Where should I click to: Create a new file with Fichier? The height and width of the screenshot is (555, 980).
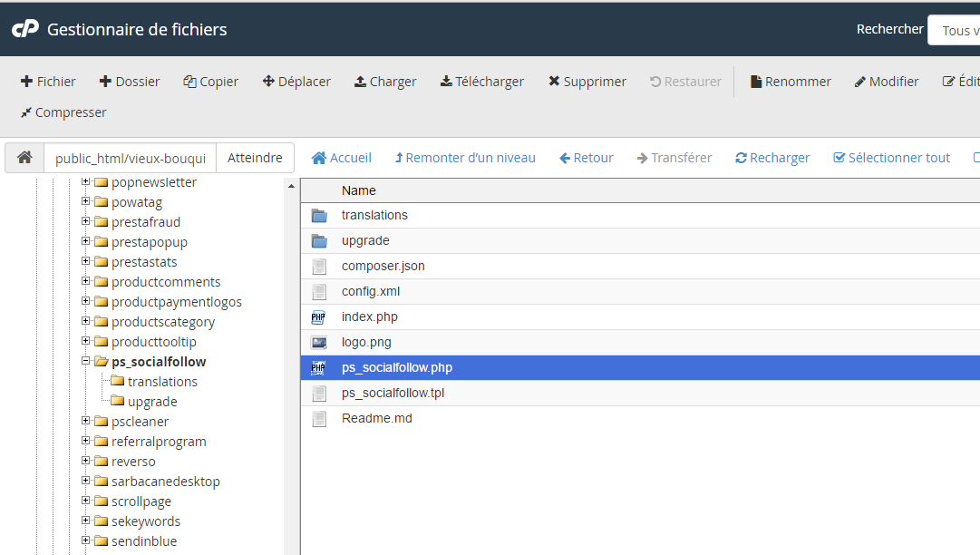pyautogui.click(x=48, y=82)
